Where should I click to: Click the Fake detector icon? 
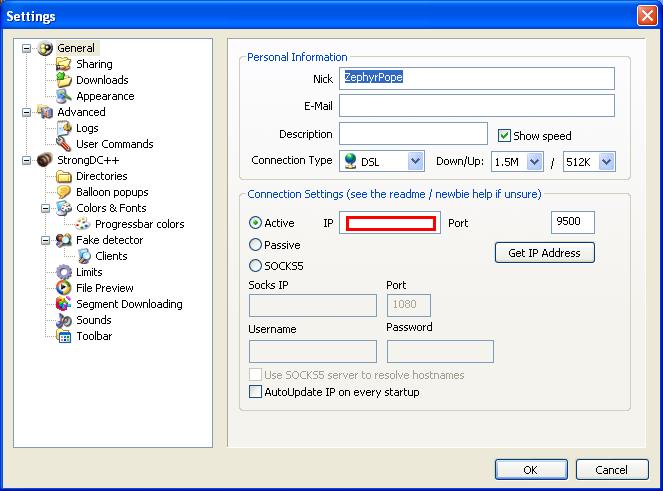(x=64, y=240)
